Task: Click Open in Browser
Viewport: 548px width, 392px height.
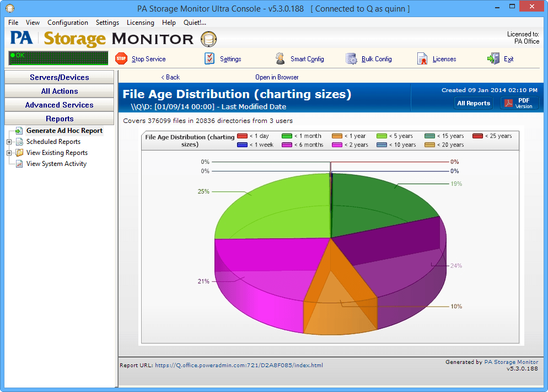Action: (x=277, y=77)
